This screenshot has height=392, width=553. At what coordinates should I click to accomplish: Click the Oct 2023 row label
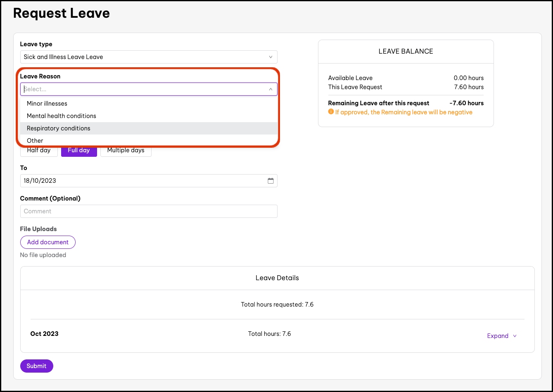(45, 334)
